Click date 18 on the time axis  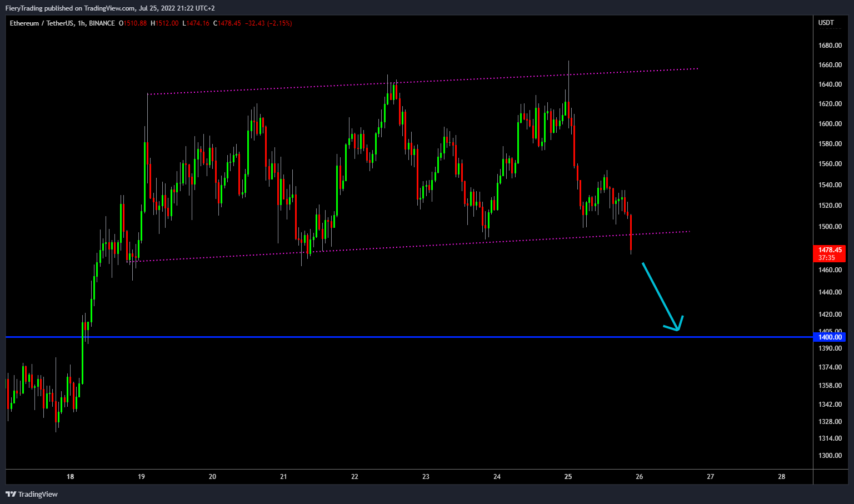tap(70, 477)
